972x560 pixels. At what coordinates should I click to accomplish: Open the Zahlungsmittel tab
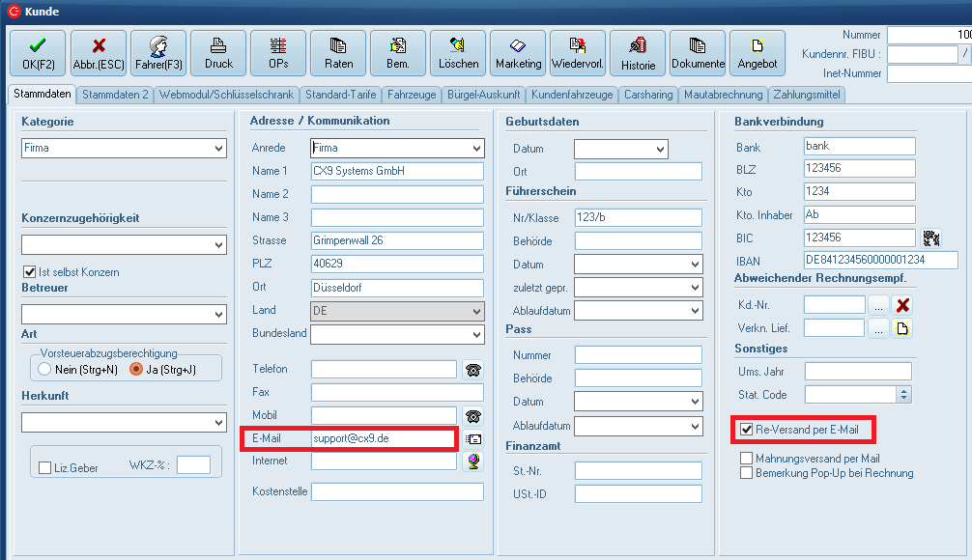tap(807, 95)
